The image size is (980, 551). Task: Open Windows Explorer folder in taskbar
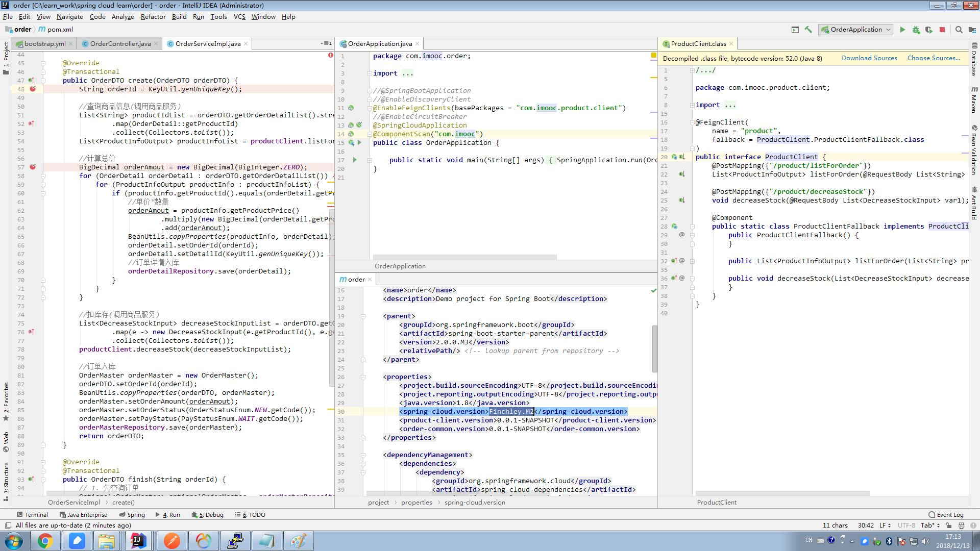pyautogui.click(x=107, y=541)
